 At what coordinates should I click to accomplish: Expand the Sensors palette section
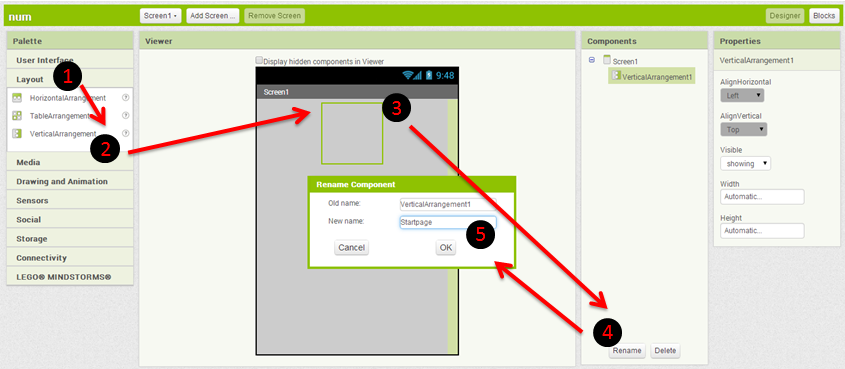[x=70, y=200]
